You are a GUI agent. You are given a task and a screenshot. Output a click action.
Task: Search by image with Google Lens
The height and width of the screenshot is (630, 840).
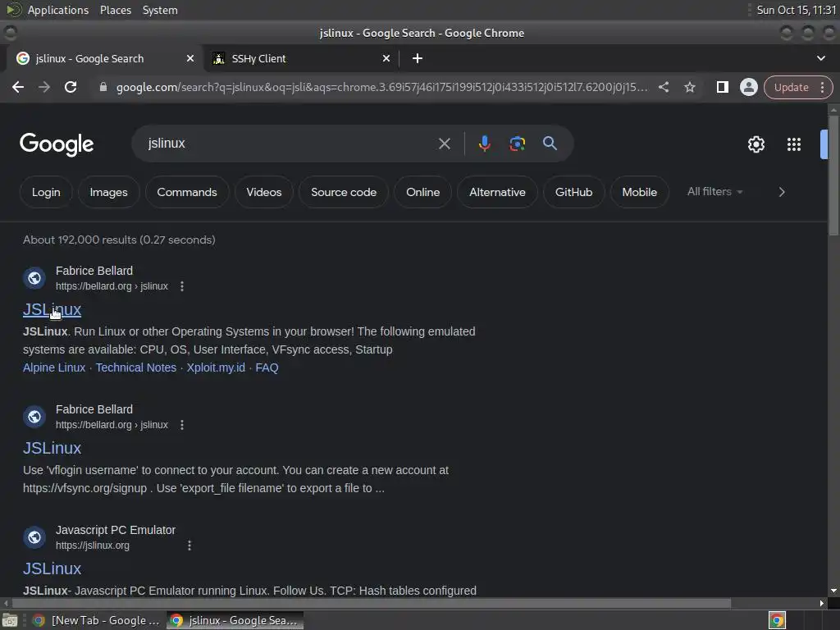pos(517,144)
